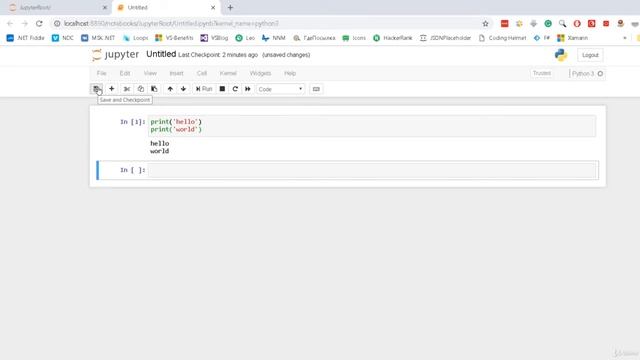
Task: Click the 'hello' output text
Action: [160, 143]
